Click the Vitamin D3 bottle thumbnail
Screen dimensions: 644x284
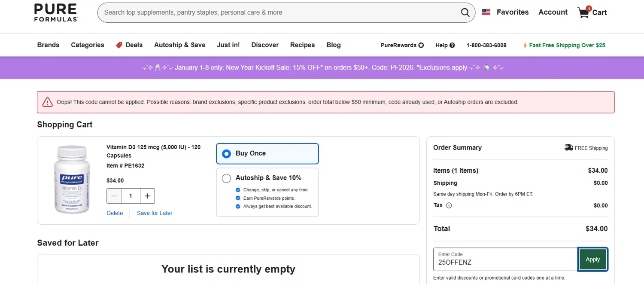coord(72,180)
